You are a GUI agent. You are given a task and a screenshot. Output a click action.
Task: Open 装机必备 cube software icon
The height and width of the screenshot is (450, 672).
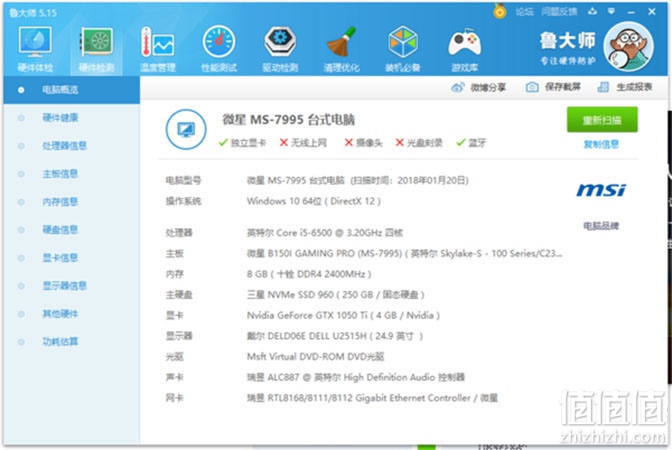[x=403, y=48]
